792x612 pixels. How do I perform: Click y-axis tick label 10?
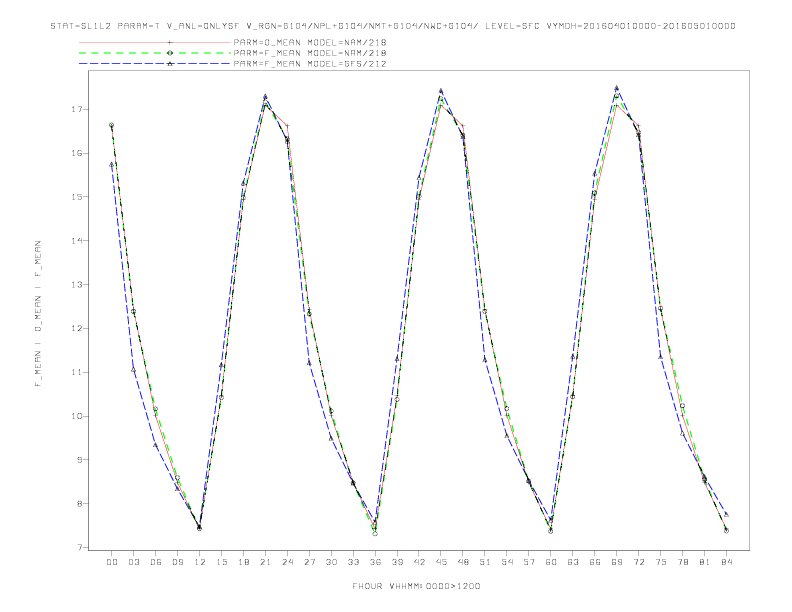(x=77, y=416)
